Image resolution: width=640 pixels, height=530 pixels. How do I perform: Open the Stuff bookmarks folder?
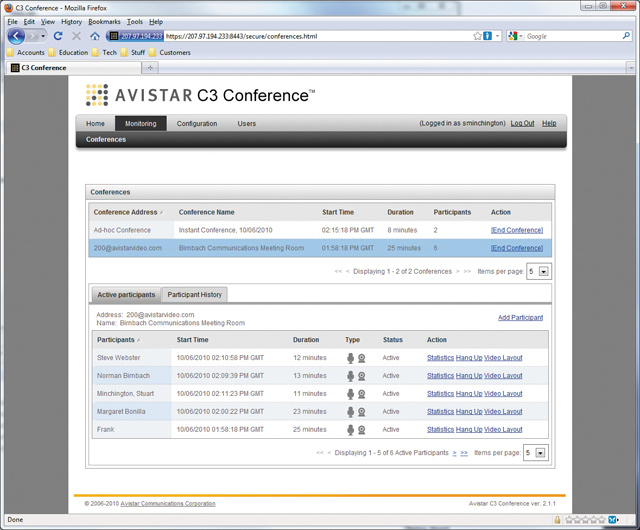[133, 52]
